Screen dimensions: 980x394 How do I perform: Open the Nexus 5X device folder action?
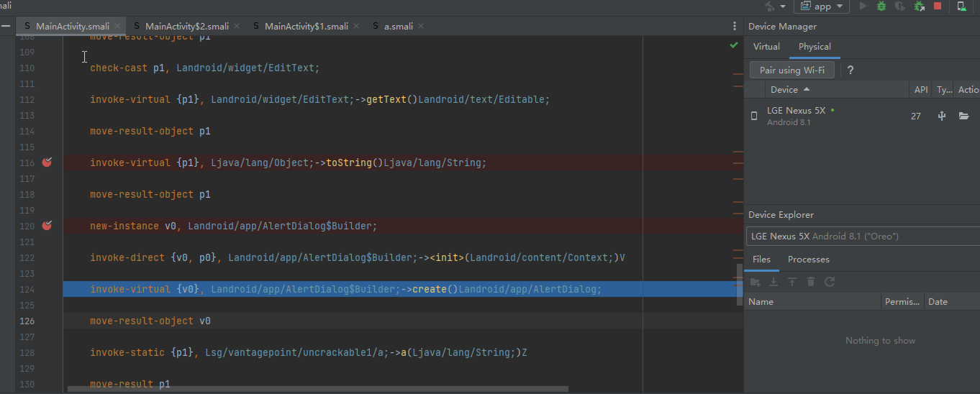tap(963, 116)
